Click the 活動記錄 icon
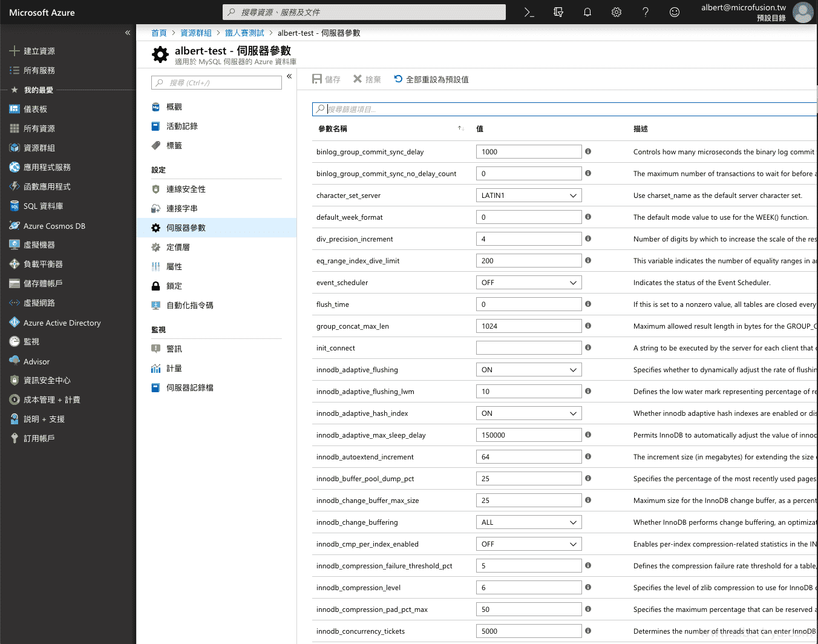Image resolution: width=818 pixels, height=644 pixels. click(x=155, y=126)
